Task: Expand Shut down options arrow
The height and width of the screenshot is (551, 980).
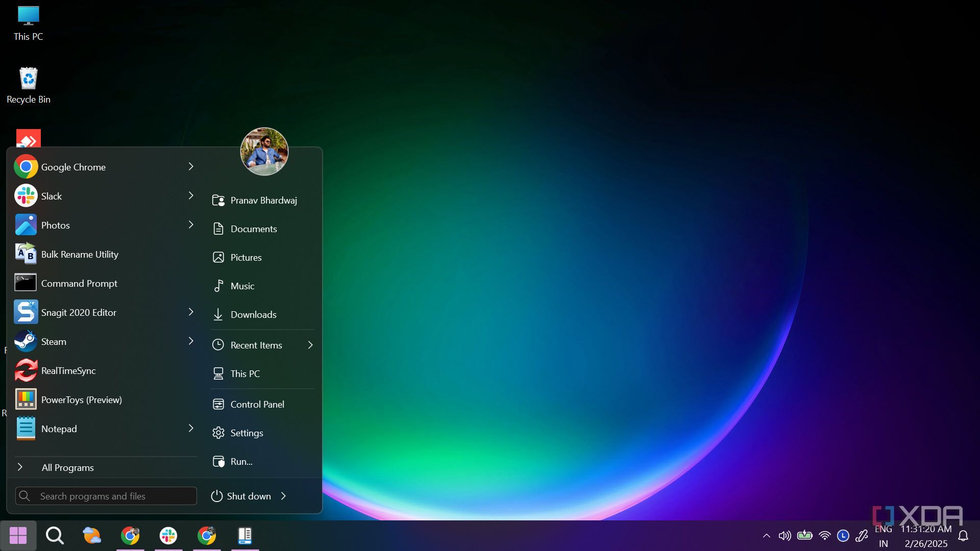Action: coord(284,496)
